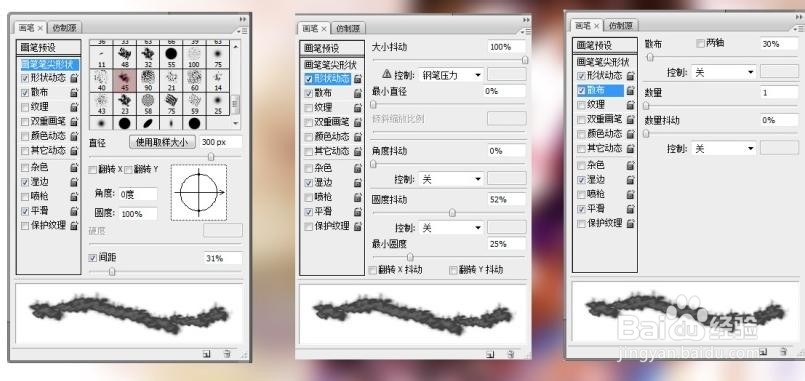Select 画笔笔尖形状 in Shape Dynamics panel
Image resolution: width=805 pixels, height=381 pixels.
[331, 65]
